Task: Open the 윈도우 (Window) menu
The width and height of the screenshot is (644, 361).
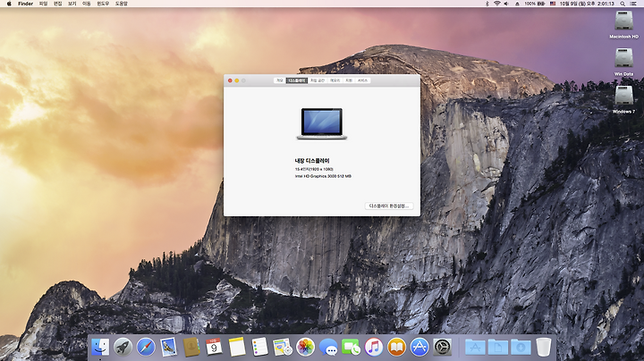Action: tap(103, 4)
